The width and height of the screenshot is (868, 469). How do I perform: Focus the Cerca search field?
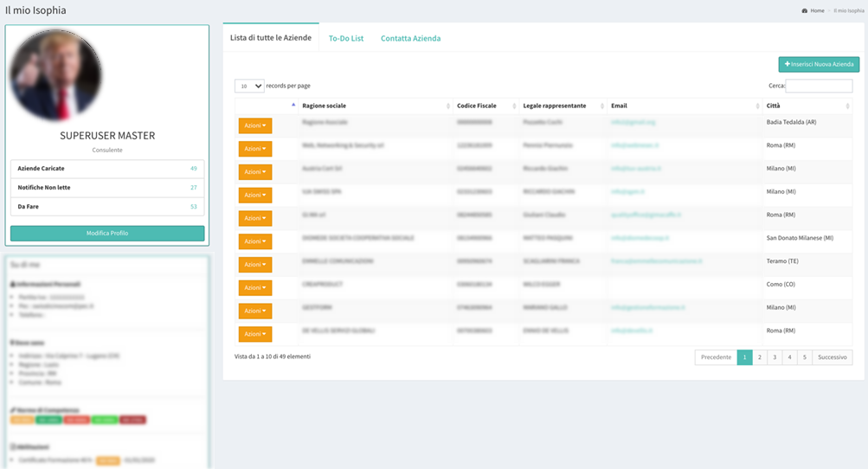click(x=819, y=86)
